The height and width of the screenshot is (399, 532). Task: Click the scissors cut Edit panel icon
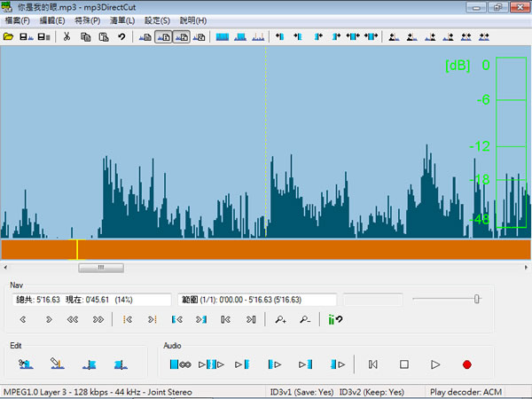(x=26, y=364)
